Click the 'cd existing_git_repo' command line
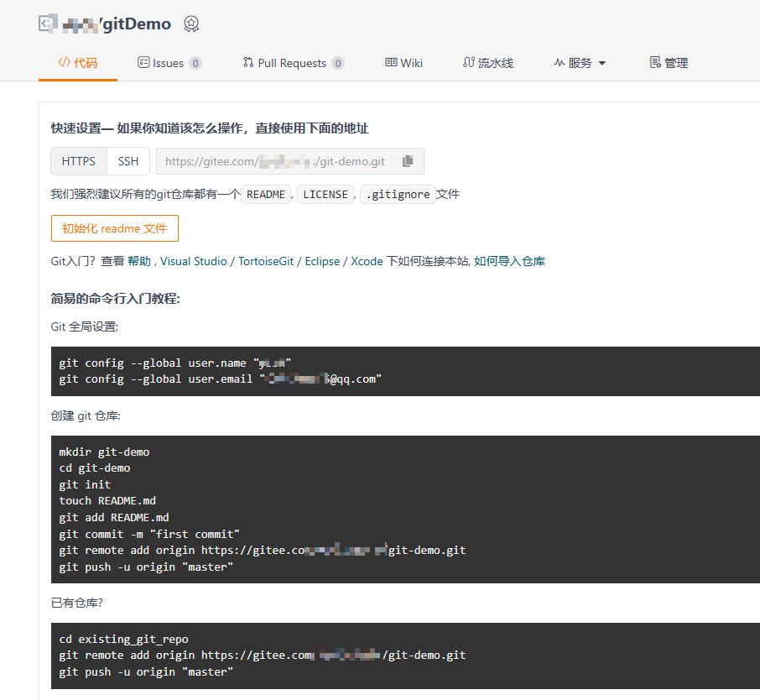Screen dimensions: 760x700 coord(123,639)
